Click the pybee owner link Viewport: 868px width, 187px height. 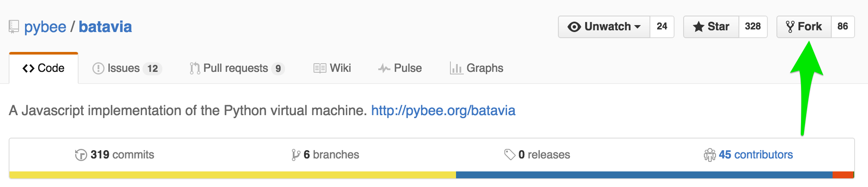pyautogui.click(x=45, y=27)
